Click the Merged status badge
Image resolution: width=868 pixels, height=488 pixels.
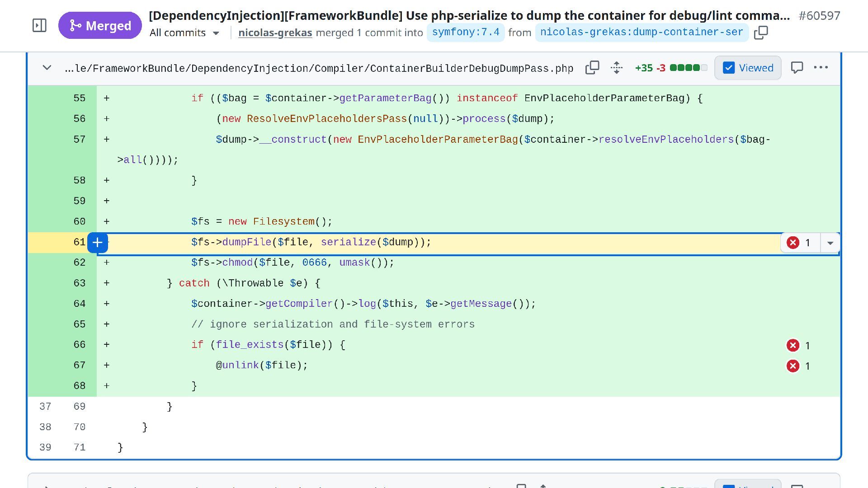[100, 25]
